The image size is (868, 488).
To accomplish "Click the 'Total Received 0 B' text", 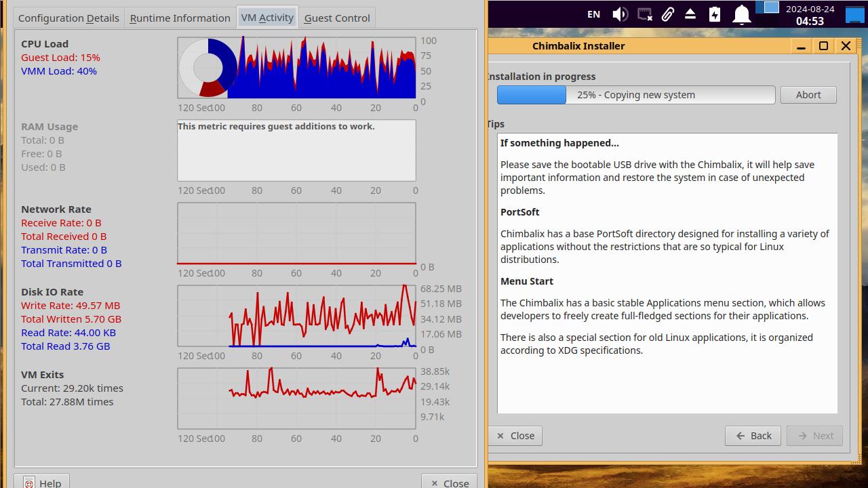I will (64, 237).
